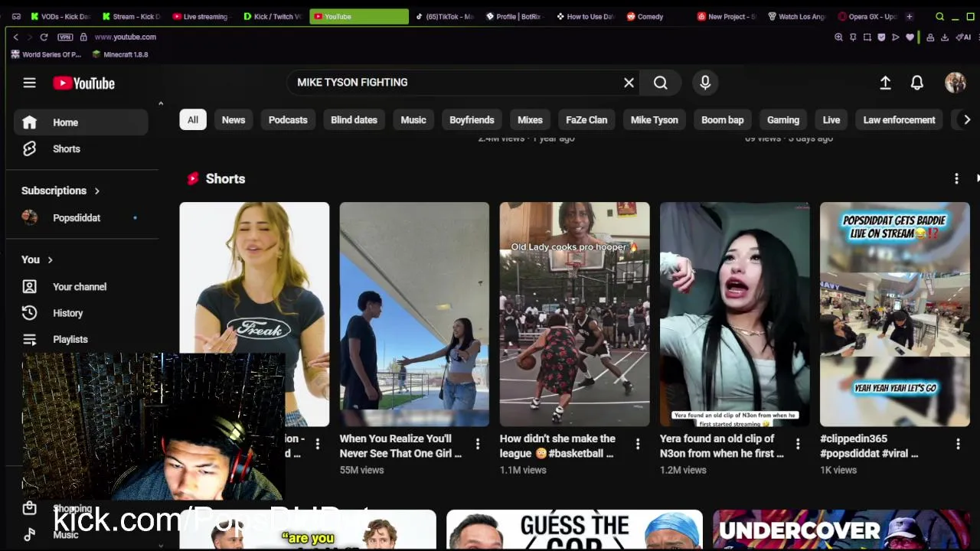Open 'Popsdiddat gets baddie' Short thumbnail
Image resolution: width=980 pixels, height=551 pixels.
pos(894,314)
